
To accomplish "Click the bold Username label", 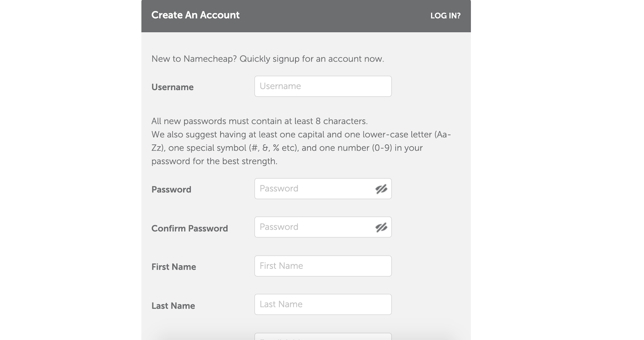I will tap(172, 87).
